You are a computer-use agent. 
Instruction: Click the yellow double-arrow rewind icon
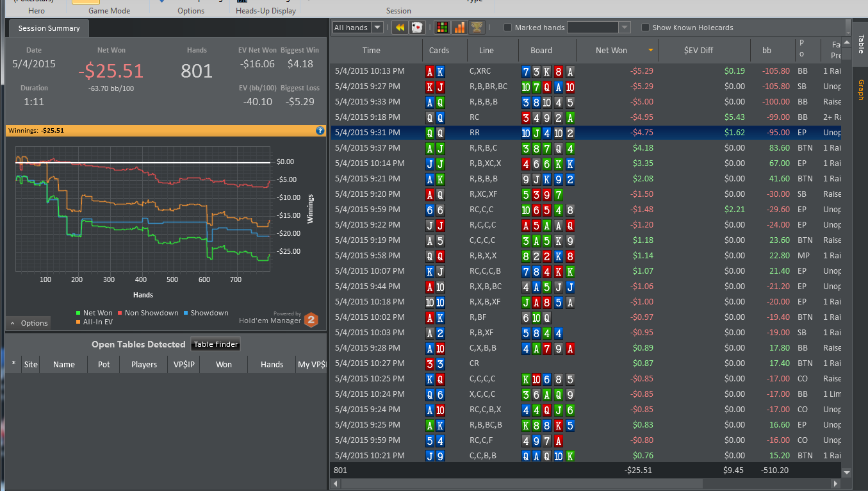click(x=400, y=28)
